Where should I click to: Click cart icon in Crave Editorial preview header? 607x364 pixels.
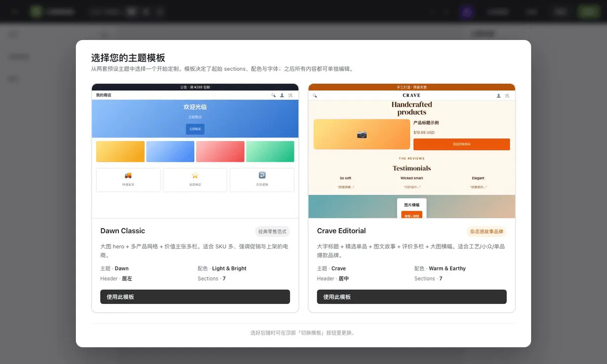[x=507, y=95]
